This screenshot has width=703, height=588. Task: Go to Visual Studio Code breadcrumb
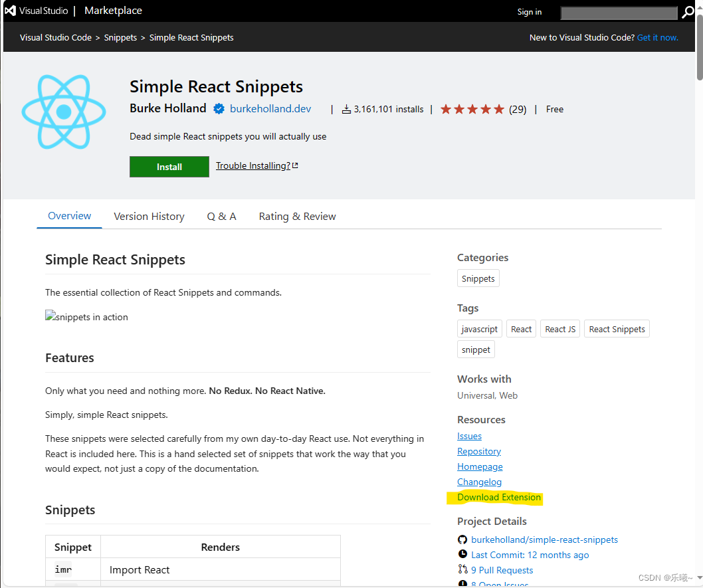click(56, 38)
